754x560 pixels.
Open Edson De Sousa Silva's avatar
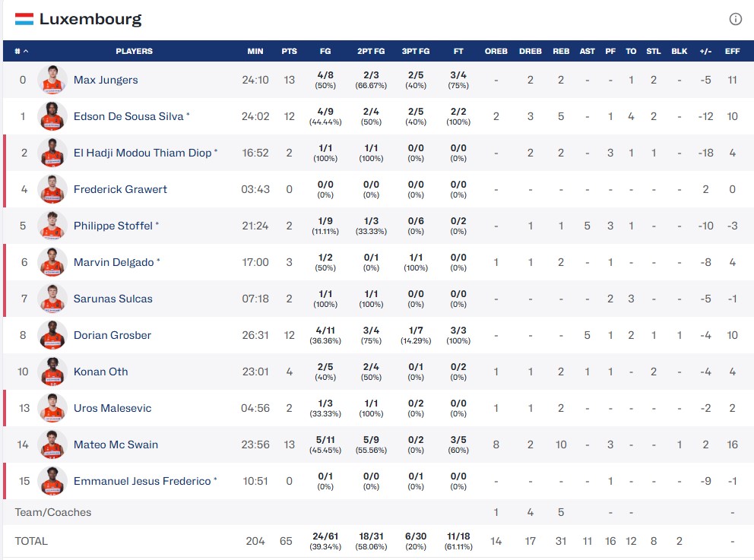tap(52, 116)
